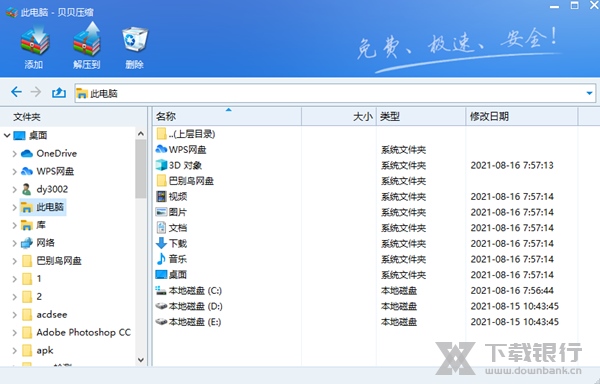Expand the apk folder tree node

coord(15,351)
